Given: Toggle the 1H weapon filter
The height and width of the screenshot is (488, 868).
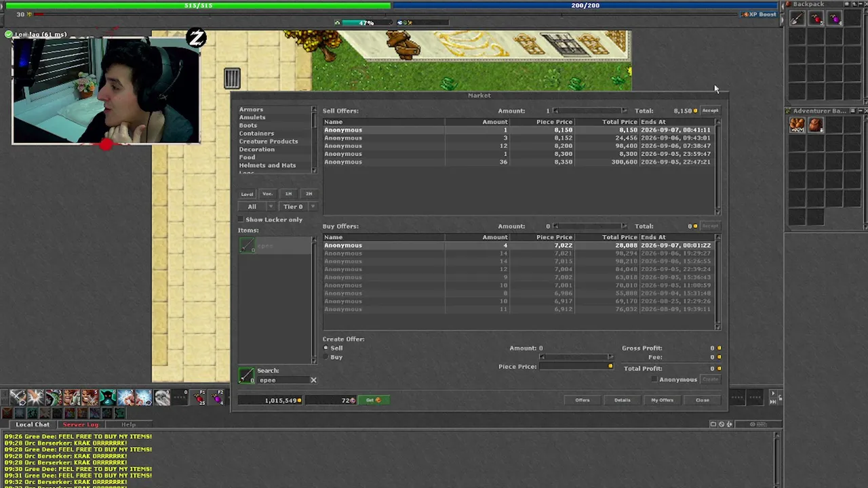Looking at the screenshot, I should click(x=288, y=194).
